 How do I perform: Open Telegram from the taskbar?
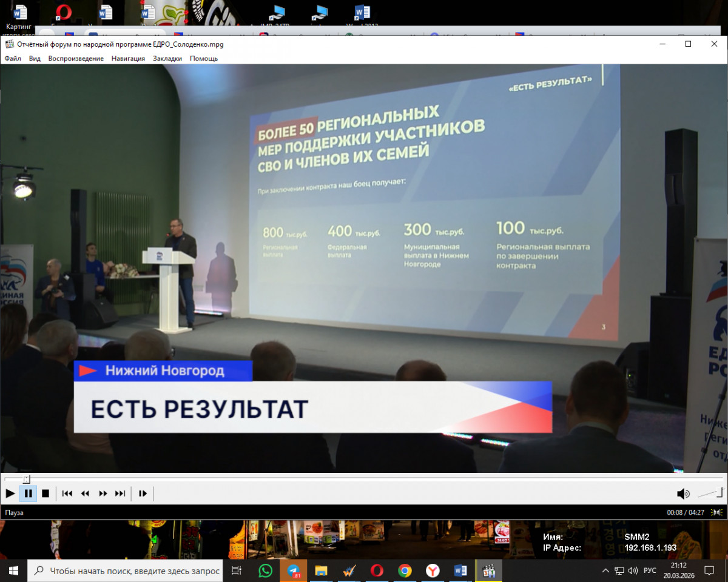[x=294, y=570]
